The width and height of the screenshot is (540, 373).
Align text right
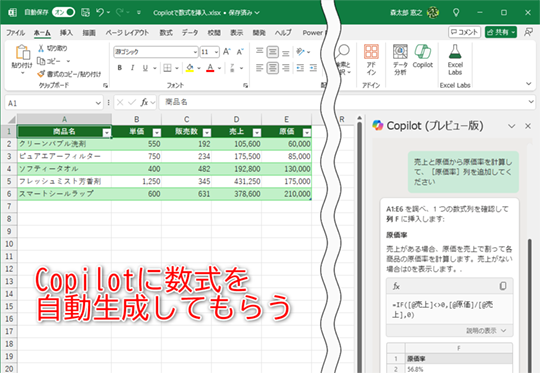286,68
